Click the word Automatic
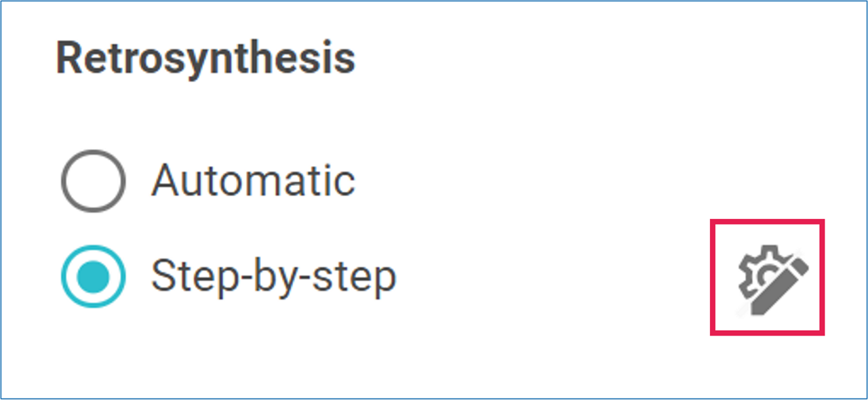The width and height of the screenshot is (868, 400). [x=253, y=181]
